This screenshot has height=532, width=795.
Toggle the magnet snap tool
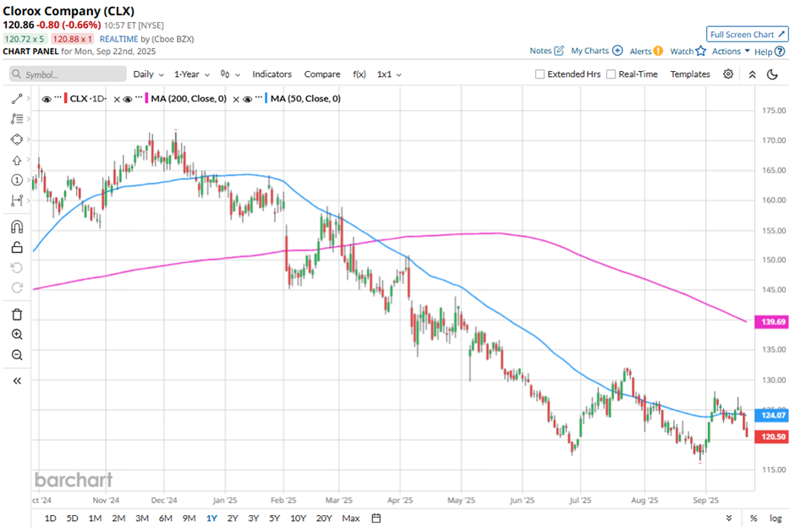click(x=17, y=227)
